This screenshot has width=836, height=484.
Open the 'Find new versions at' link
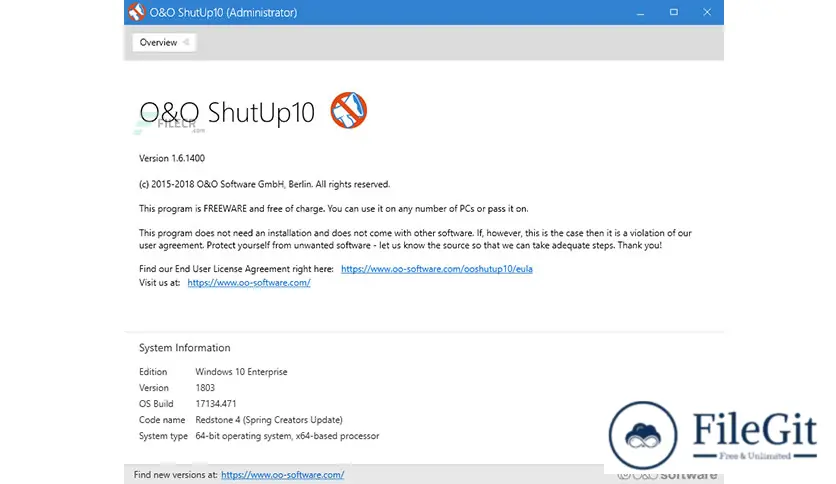(x=283, y=474)
